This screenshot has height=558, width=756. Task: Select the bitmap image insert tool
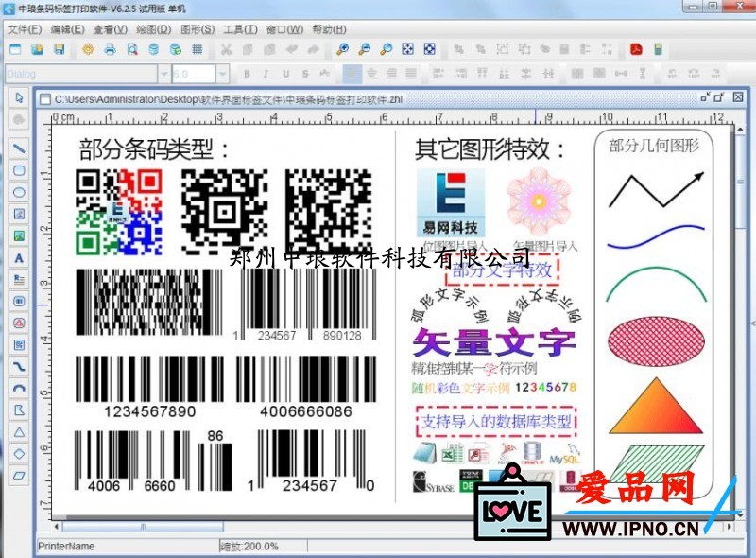click(19, 214)
